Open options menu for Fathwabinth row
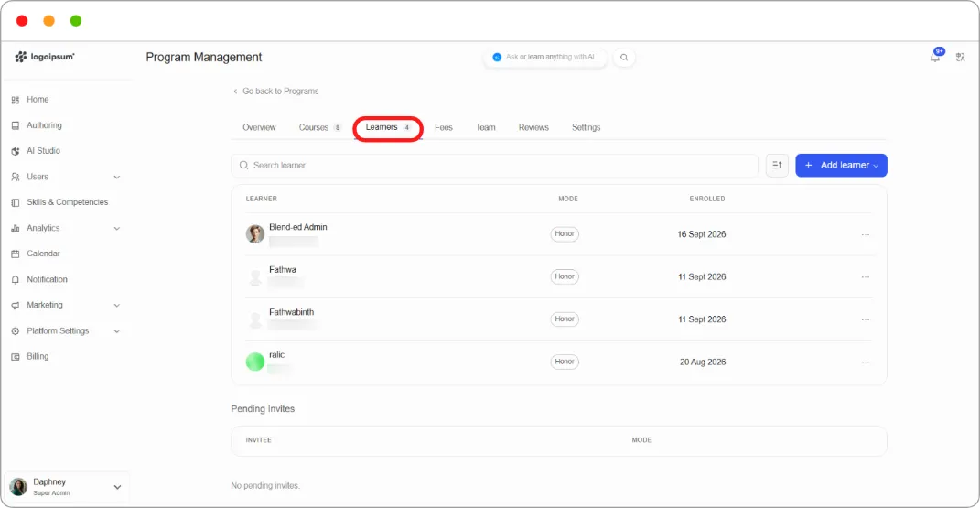 (x=866, y=320)
